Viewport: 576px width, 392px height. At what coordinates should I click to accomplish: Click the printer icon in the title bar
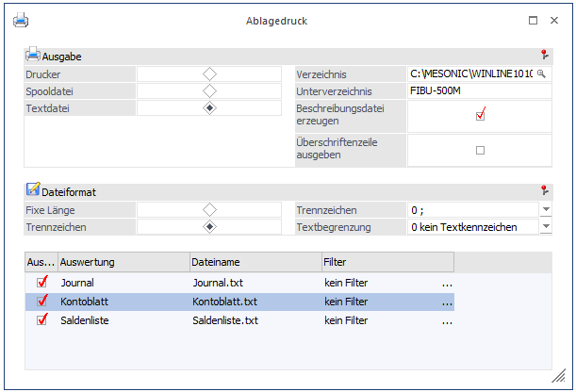tap(20, 20)
